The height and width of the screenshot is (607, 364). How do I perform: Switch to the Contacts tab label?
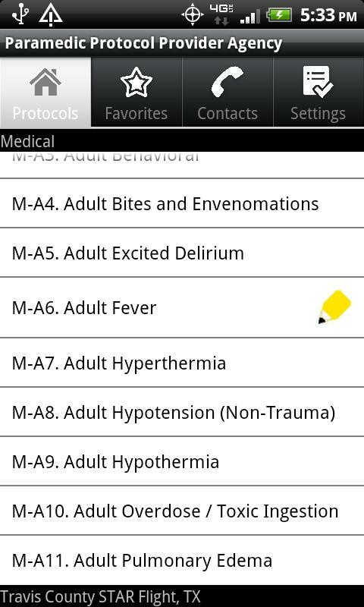(227, 113)
